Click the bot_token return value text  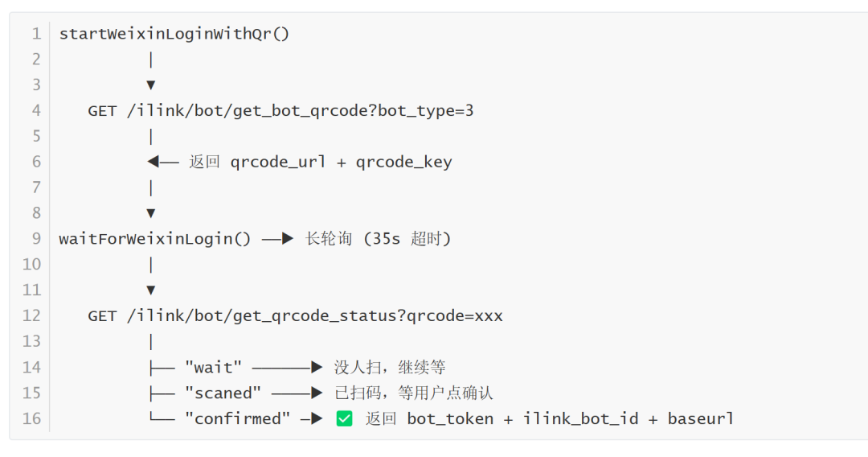click(450, 419)
